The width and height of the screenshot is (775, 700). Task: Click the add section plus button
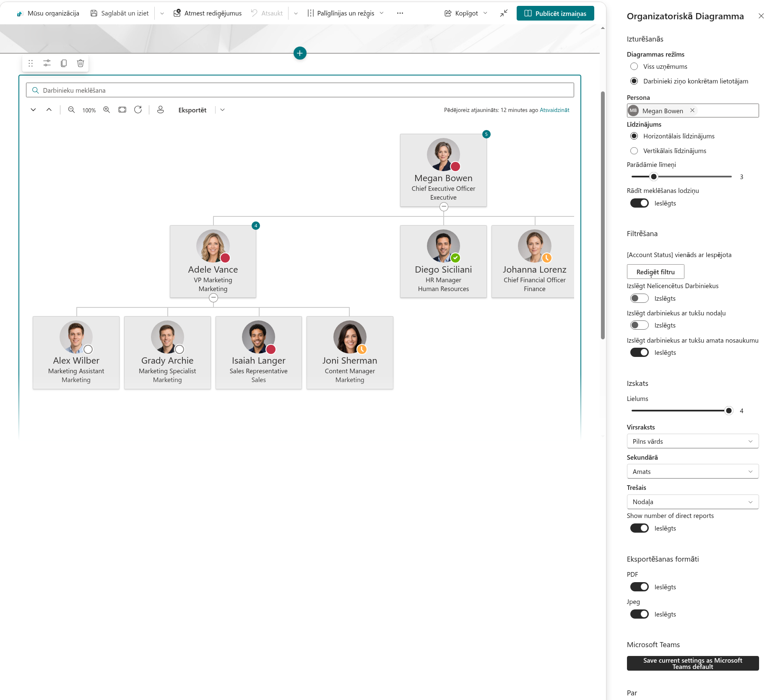[x=300, y=53]
